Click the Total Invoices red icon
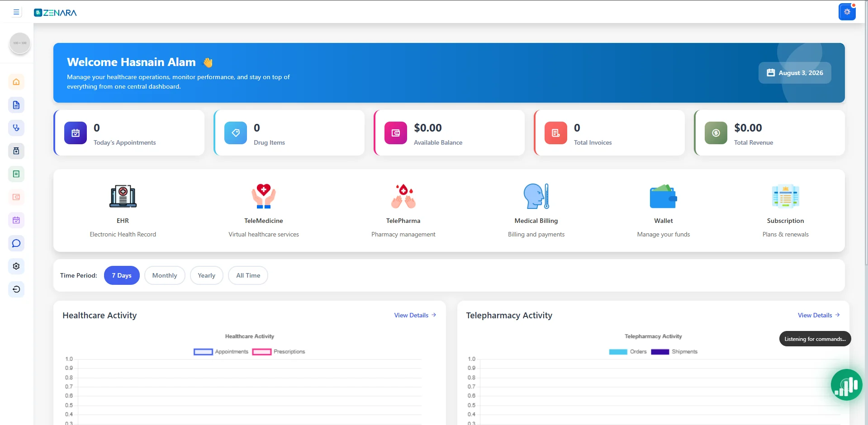 556,133
